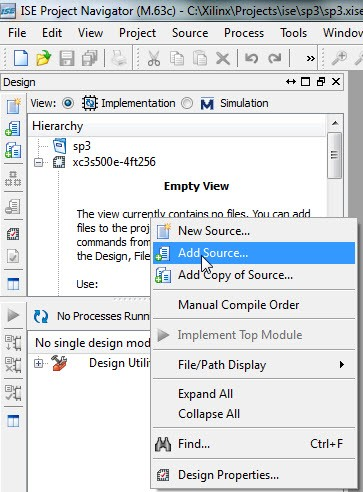Click the Paste clipboard icon
Viewport: 363px width, 492px height.
[200, 59]
